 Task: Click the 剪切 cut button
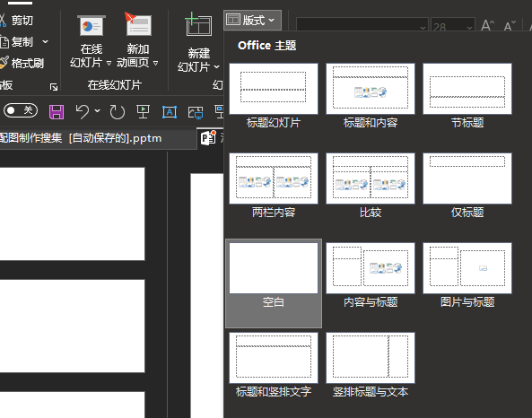click(x=17, y=21)
